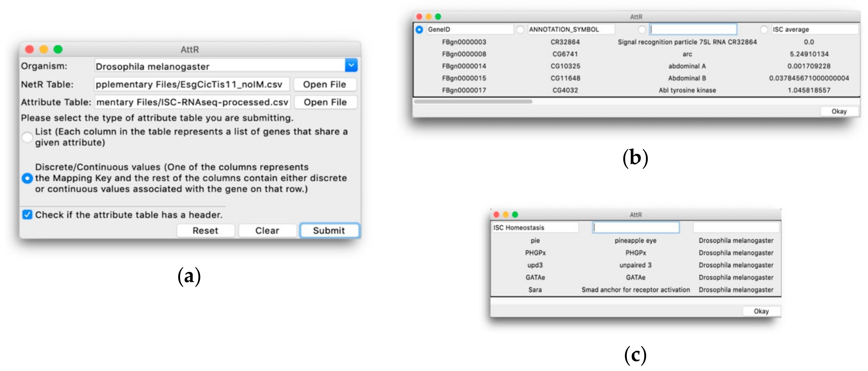868x371 pixels.
Task: Click the horizontal scrollbar in gene table
Action: [473, 101]
